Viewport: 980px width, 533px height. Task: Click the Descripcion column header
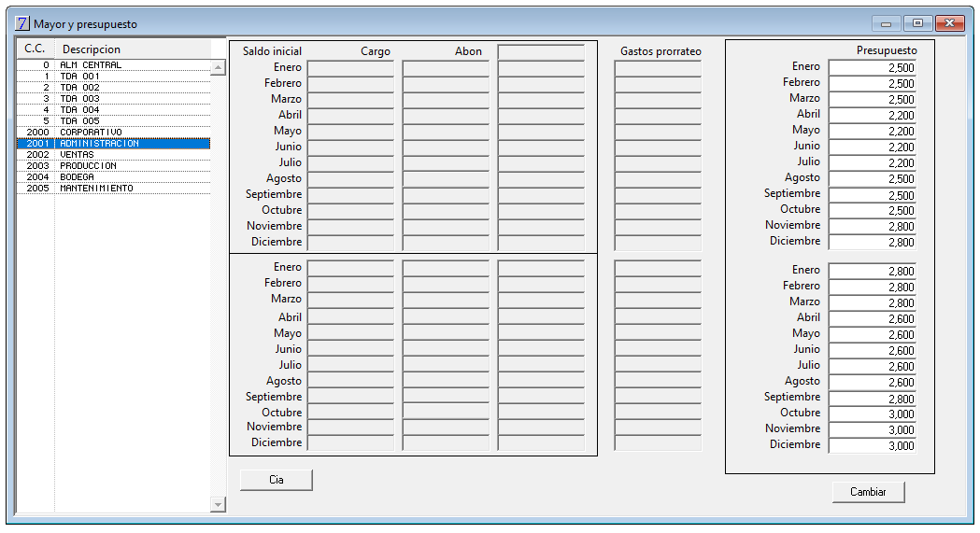(x=133, y=49)
